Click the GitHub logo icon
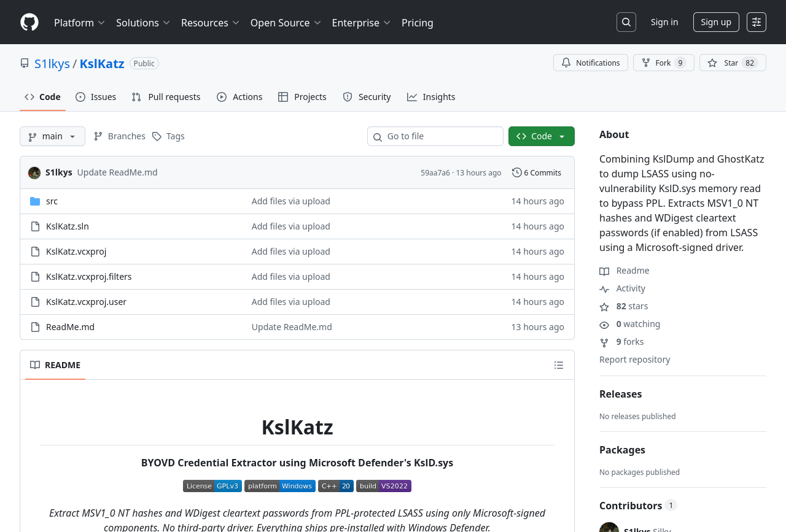Viewport: 786px width, 532px height. 29,22
